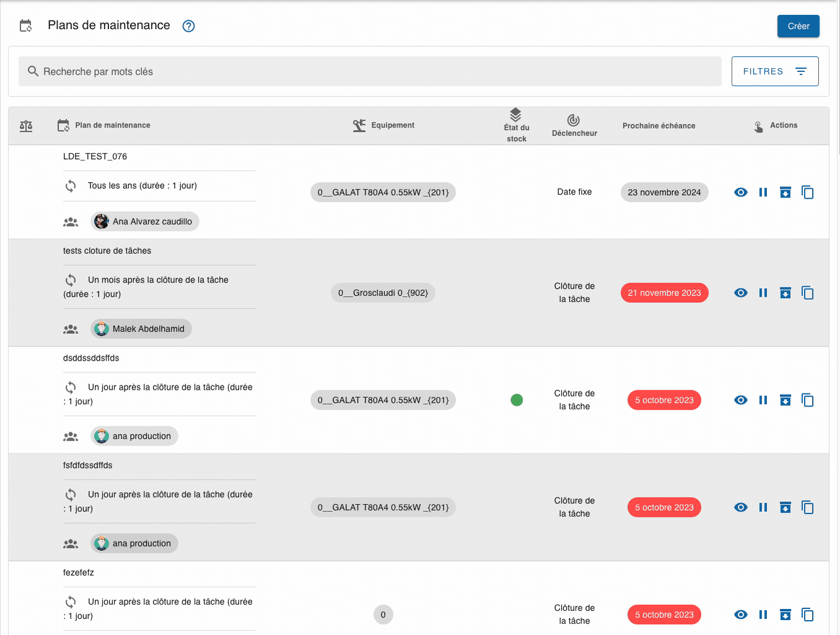Click the État du stock column icon

(x=515, y=115)
